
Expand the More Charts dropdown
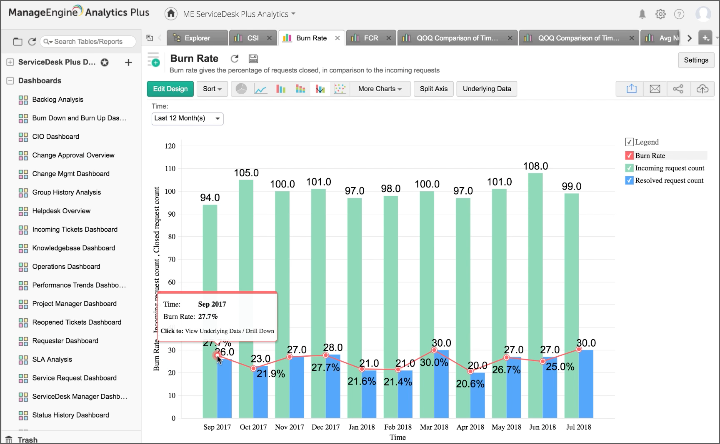pos(379,89)
